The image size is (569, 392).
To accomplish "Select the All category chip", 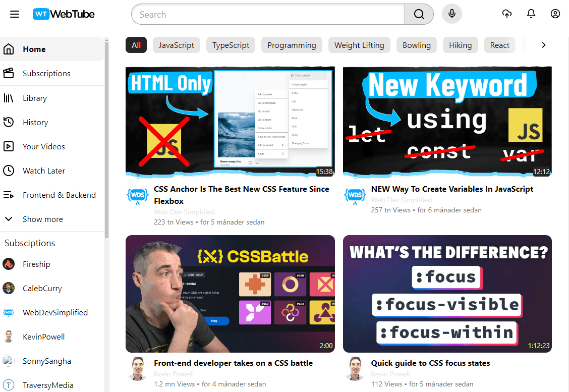I will [x=136, y=45].
